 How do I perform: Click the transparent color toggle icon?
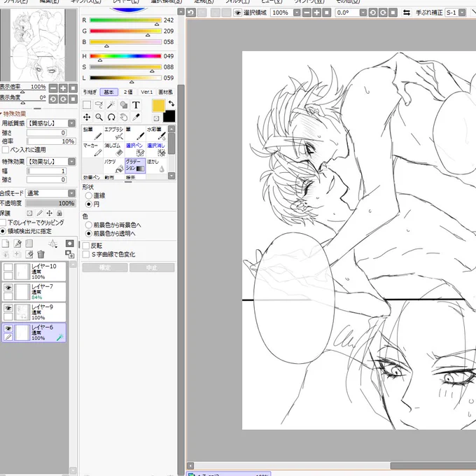click(156, 118)
